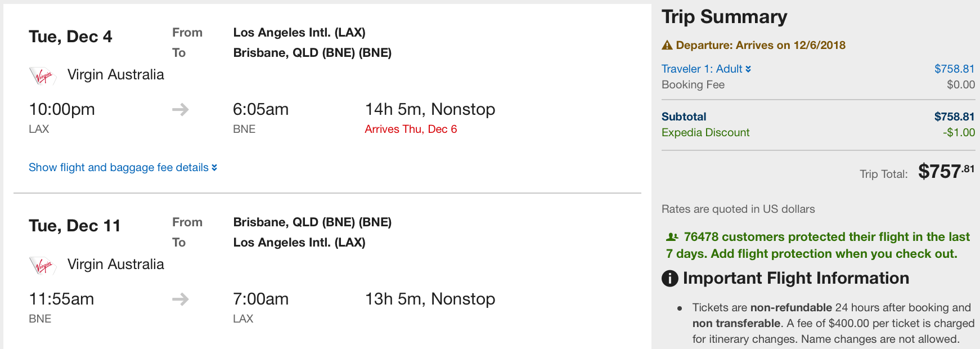Click the arrow between 11:55am and 7:00am

181,299
